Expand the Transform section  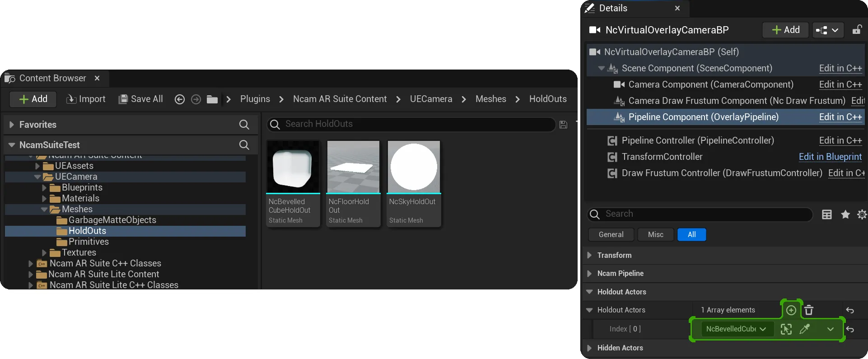pyautogui.click(x=589, y=255)
